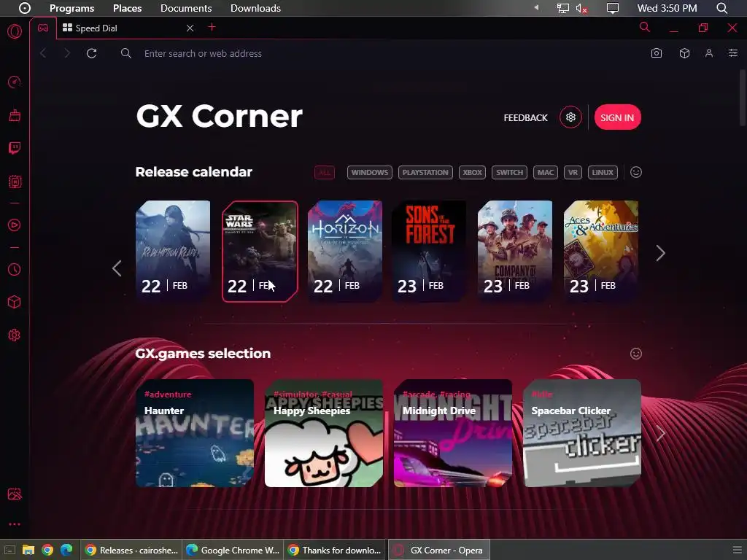Toggle the XBOX platform filter
Image resolution: width=747 pixels, height=560 pixels.
[472, 172]
